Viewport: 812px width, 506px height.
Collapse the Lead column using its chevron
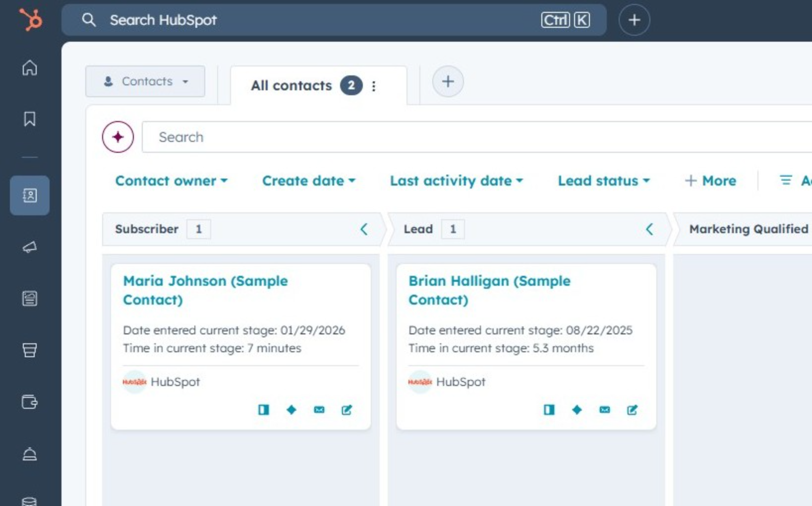(x=650, y=229)
